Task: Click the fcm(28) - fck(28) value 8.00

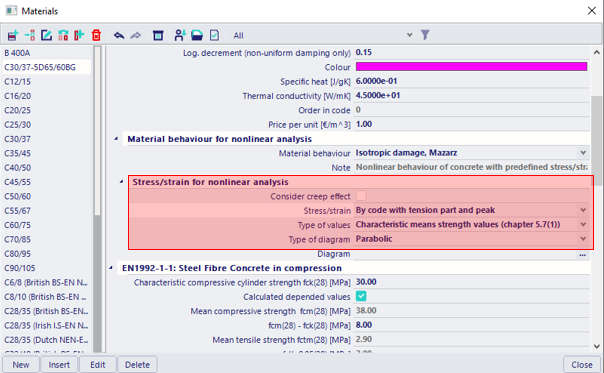Action: point(364,325)
